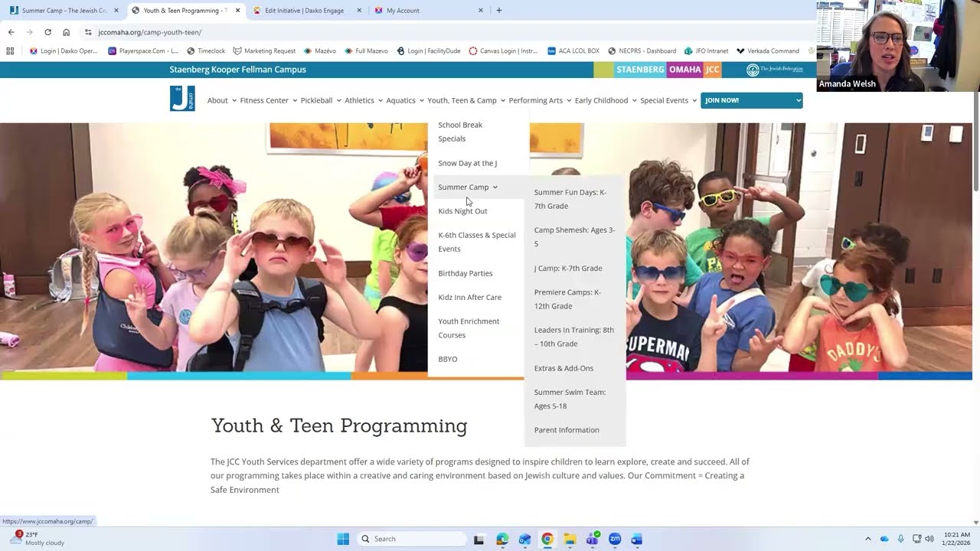Open Task View from the taskbar

(479, 539)
